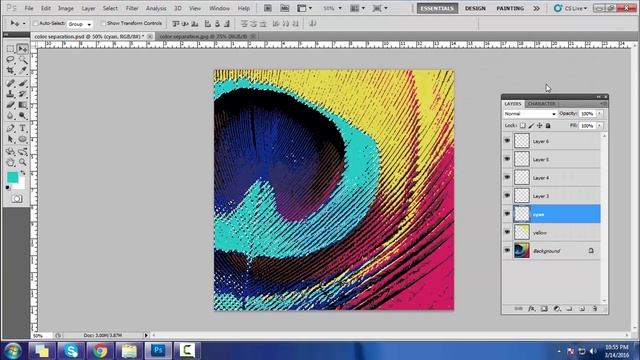Select the History Brush tool
This screenshot has width=640, height=360.
pyautogui.click(x=22, y=94)
